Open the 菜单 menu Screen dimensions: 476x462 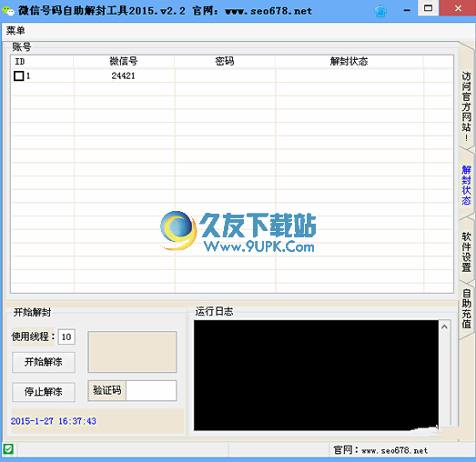(x=15, y=31)
